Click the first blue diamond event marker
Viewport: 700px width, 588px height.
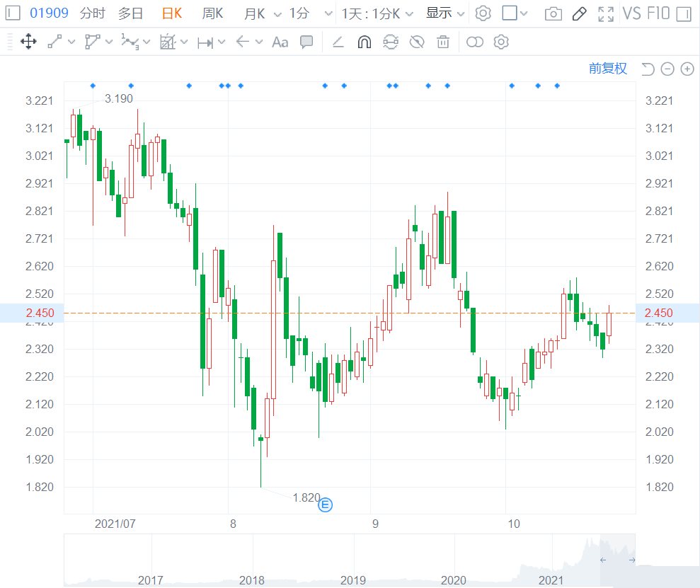[x=93, y=86]
